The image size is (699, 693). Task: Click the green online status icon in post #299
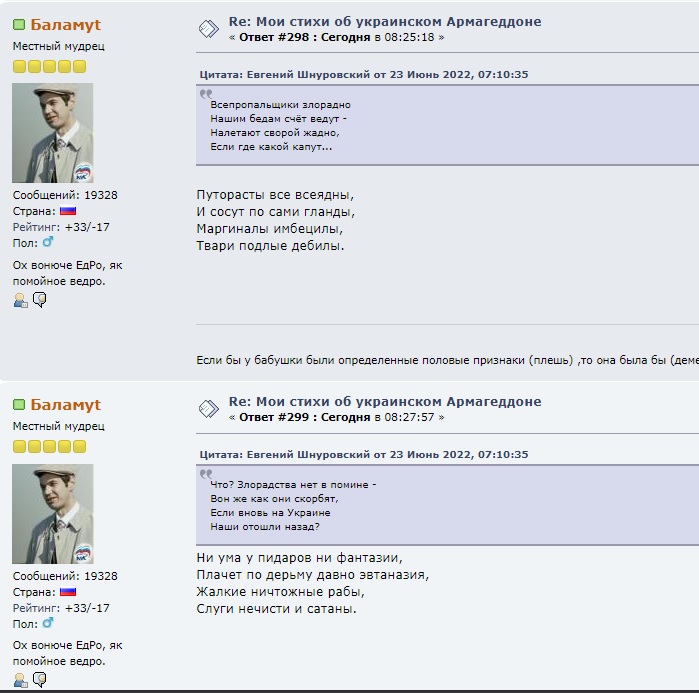[x=19, y=405]
